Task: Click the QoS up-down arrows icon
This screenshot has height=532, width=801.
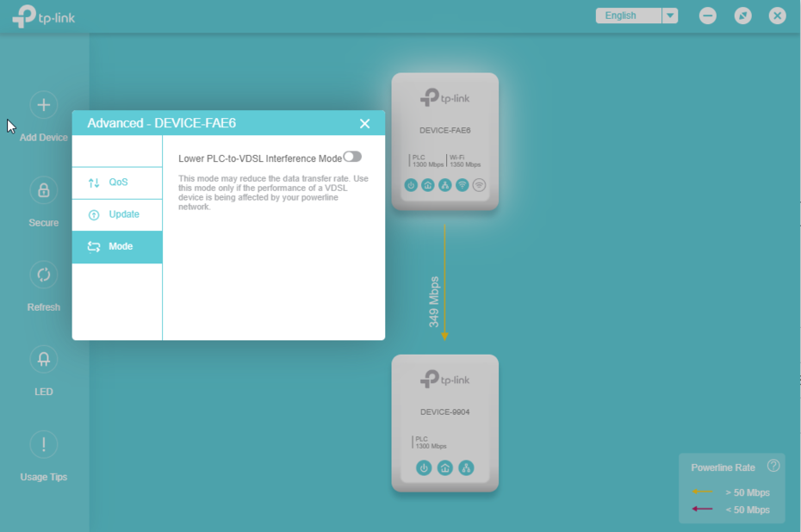Action: (x=94, y=182)
